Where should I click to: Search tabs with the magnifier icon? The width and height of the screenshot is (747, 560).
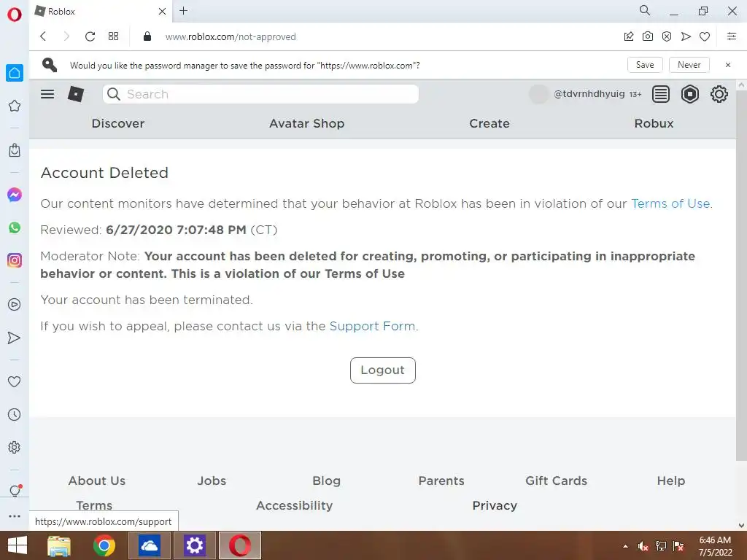click(645, 10)
